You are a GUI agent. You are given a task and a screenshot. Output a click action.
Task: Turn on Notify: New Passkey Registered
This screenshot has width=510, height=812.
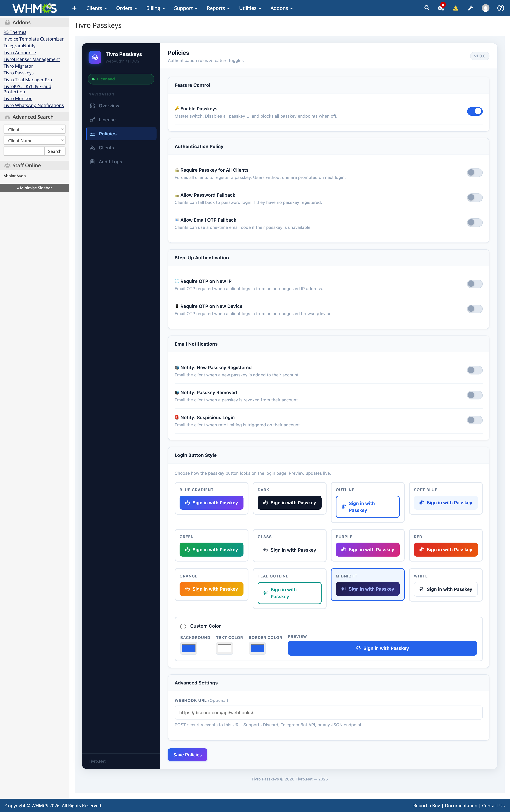point(475,370)
